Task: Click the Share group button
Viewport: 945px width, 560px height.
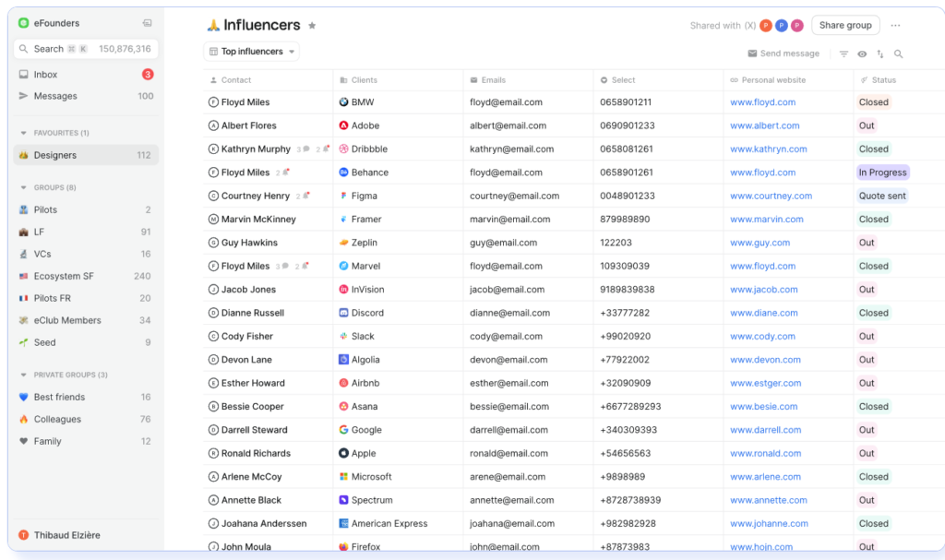Action: click(845, 25)
